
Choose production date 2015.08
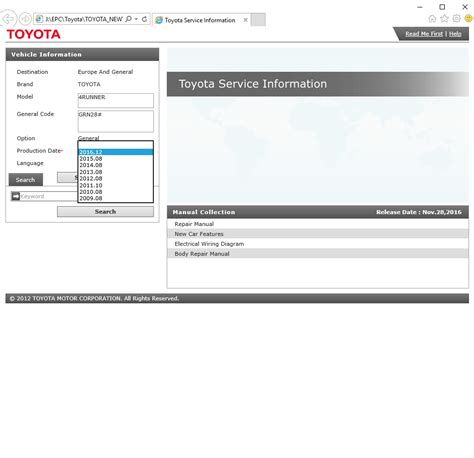coord(115,159)
